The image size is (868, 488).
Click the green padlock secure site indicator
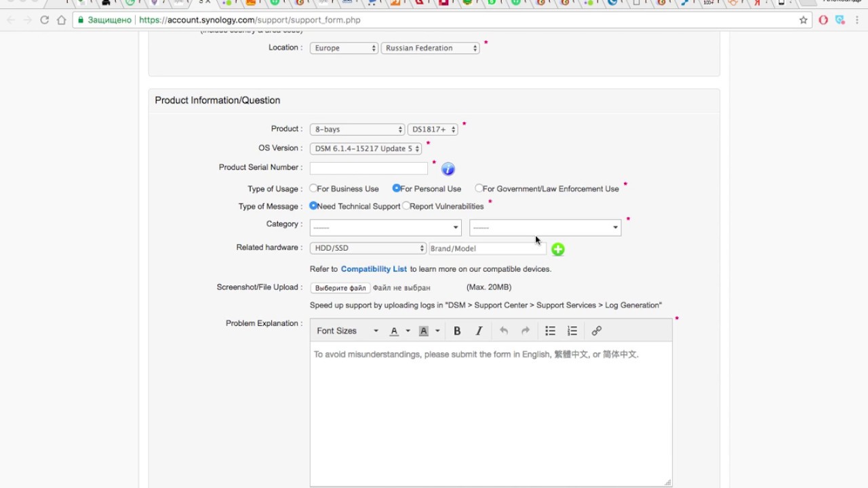coord(81,20)
